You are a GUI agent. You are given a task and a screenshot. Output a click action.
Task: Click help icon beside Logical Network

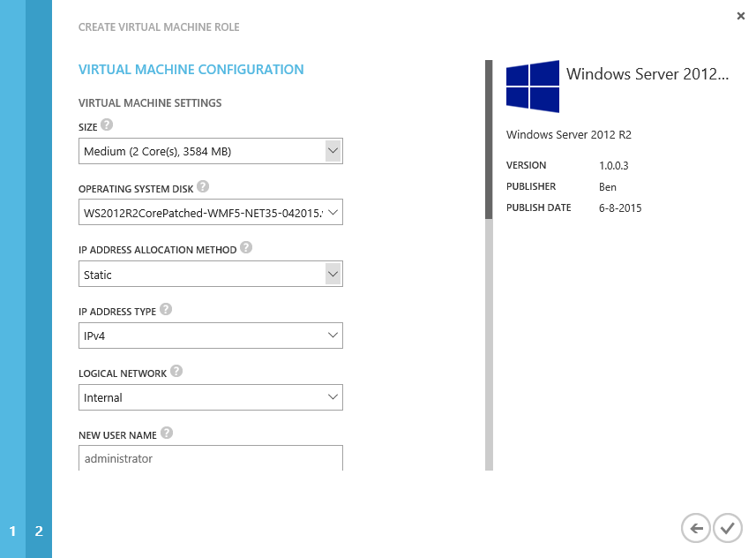(x=176, y=372)
